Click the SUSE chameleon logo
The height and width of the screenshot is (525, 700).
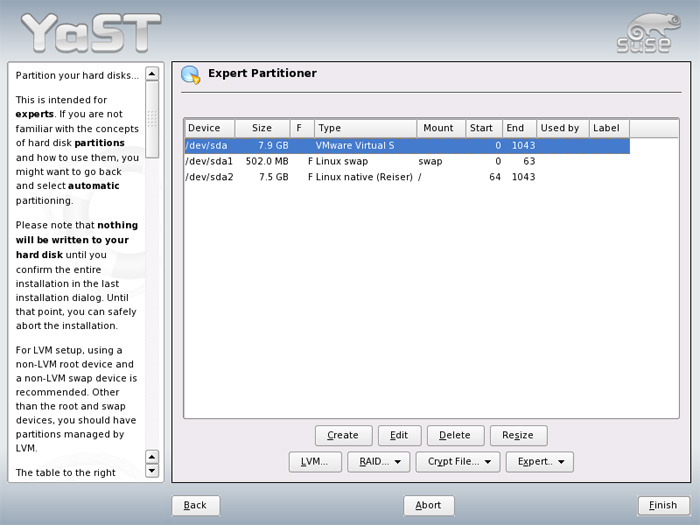(649, 32)
